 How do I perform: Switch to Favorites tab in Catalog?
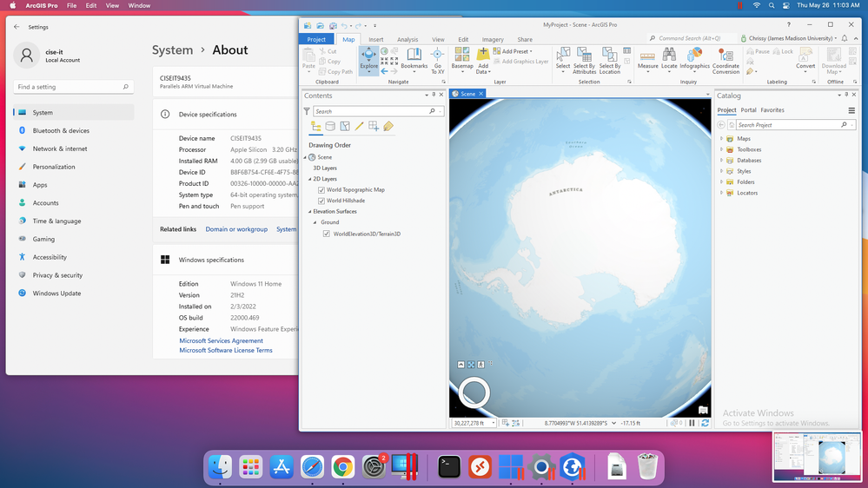pos(772,110)
